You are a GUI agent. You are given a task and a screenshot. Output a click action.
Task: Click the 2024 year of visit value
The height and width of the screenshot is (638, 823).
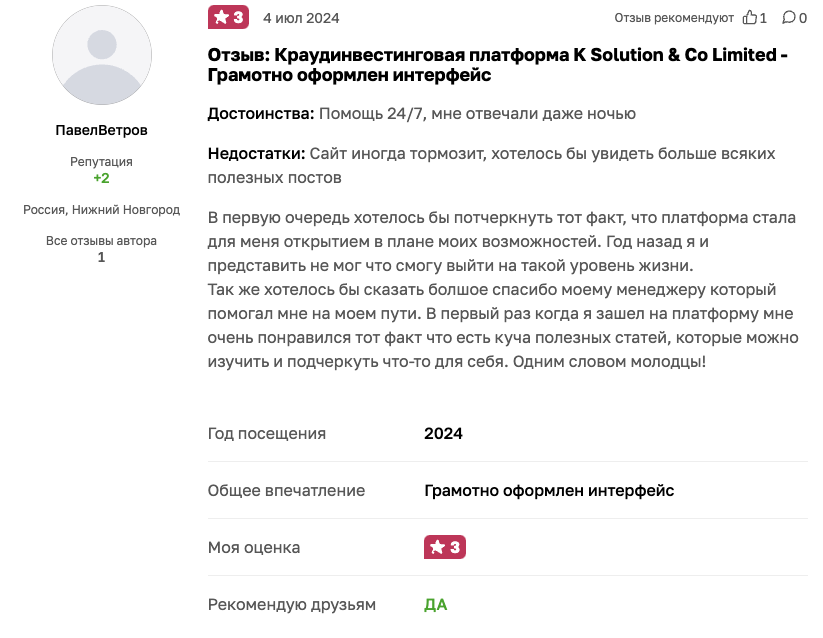[x=443, y=434]
